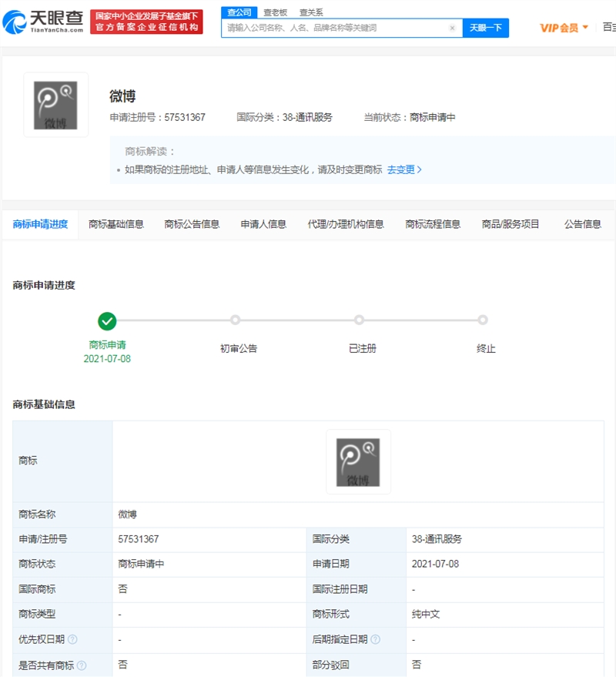Click the TianYanCha logo icon
This screenshot has height=677, width=616.
coord(15,22)
